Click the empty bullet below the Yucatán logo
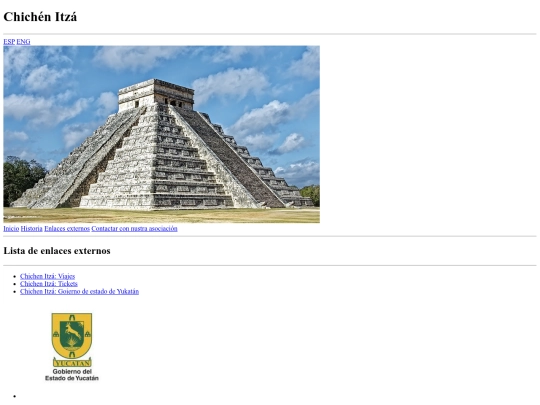Image resolution: width=540 pixels, height=405 pixels. (14, 396)
